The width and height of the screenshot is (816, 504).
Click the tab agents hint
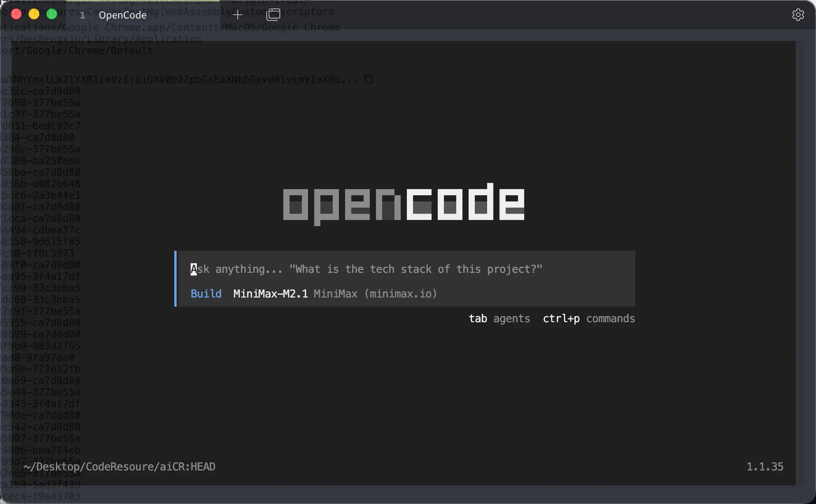[499, 318]
